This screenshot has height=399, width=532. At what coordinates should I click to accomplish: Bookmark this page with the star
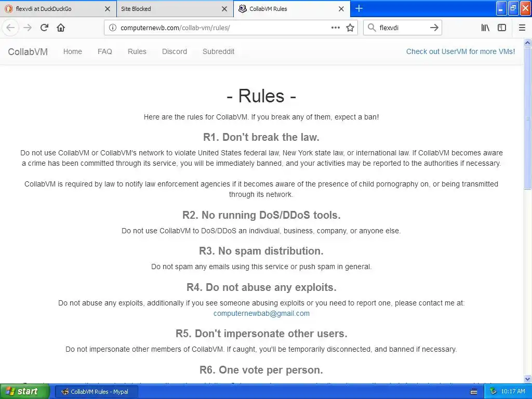350,28
